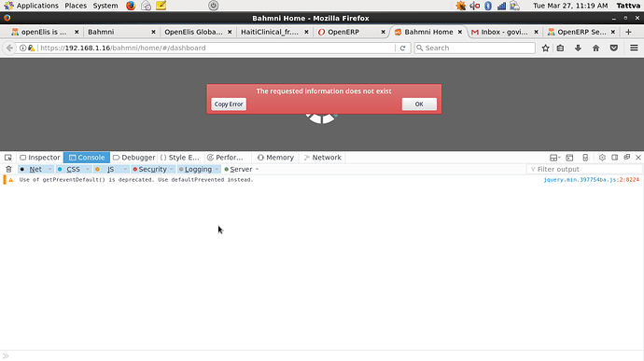Switch to the Inbox Gmail browser tab
Screen dimensions: 644x361
(x=504, y=32)
